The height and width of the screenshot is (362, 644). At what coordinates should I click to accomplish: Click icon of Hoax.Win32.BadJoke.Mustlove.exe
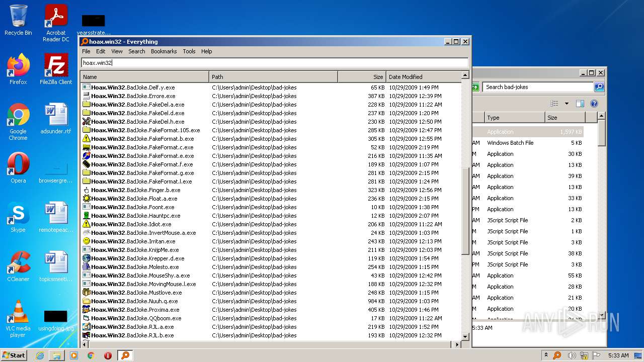87,292
